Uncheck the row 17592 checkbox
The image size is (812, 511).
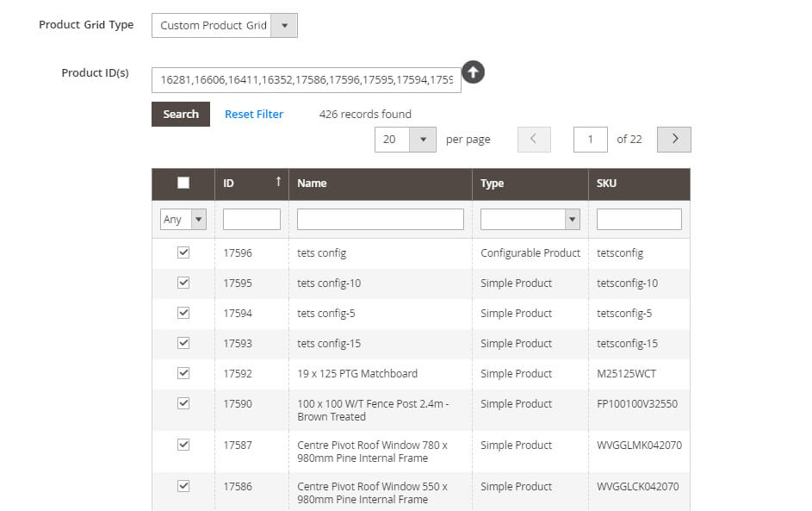click(183, 372)
